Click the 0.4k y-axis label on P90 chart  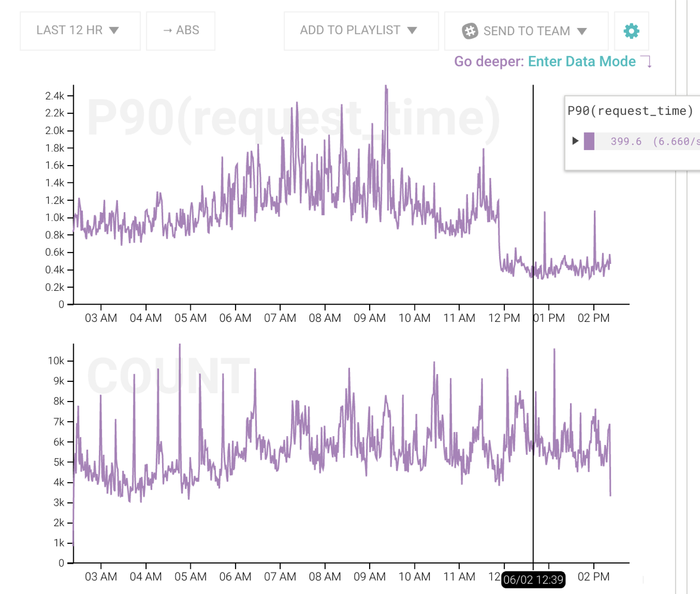(55, 270)
